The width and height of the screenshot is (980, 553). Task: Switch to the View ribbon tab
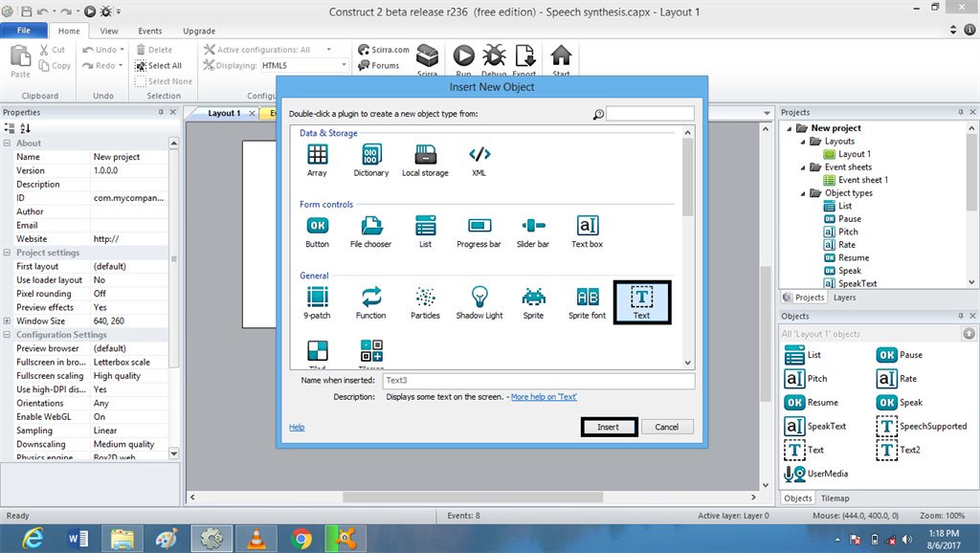[109, 31]
